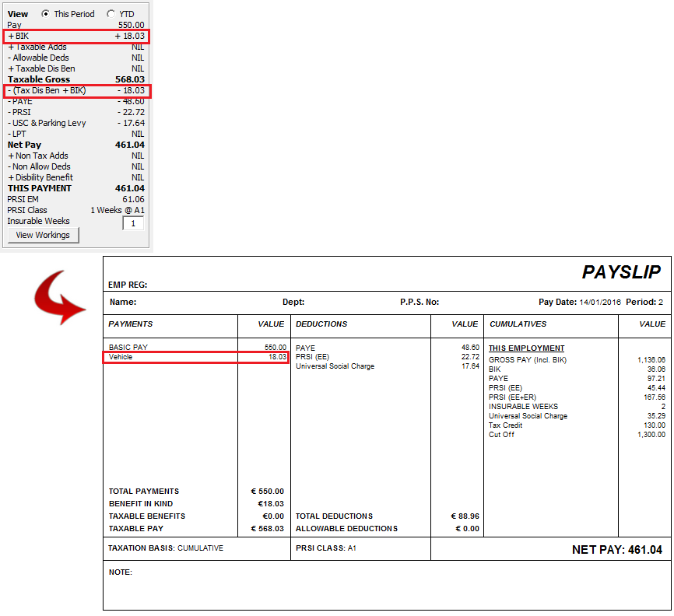The height and width of the screenshot is (616, 674).
Task: Click the PRSI Class row in summary
Action: pos(75,210)
